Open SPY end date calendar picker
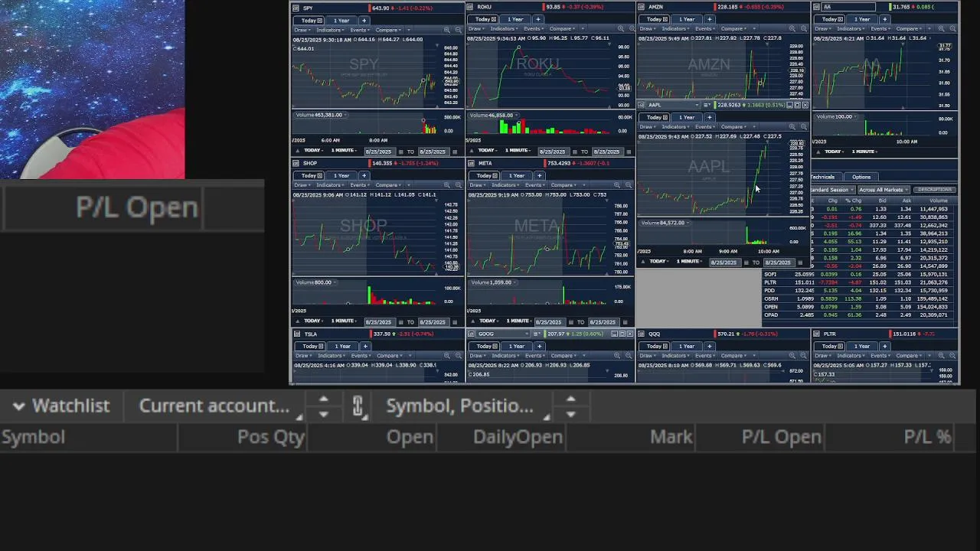Screen dimensions: 980x551 [456, 152]
